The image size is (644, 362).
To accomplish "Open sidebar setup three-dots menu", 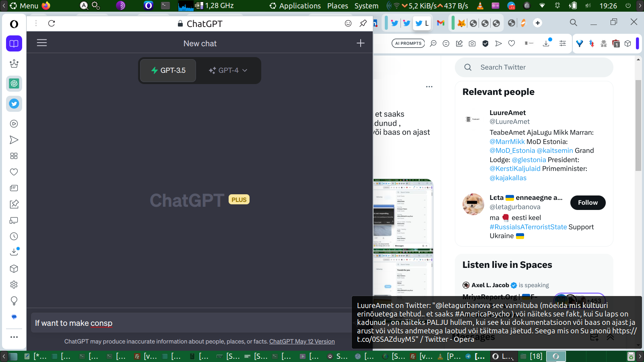I will pos(14,337).
